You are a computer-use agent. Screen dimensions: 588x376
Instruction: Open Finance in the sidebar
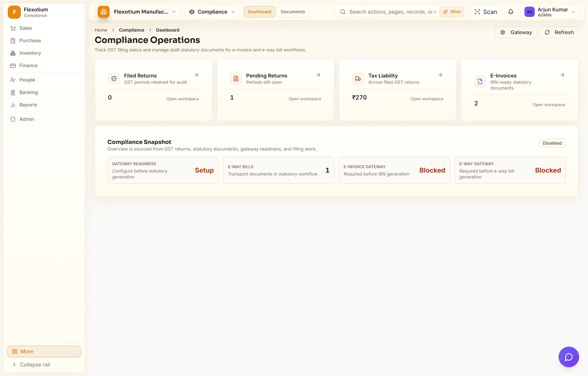tap(44, 65)
